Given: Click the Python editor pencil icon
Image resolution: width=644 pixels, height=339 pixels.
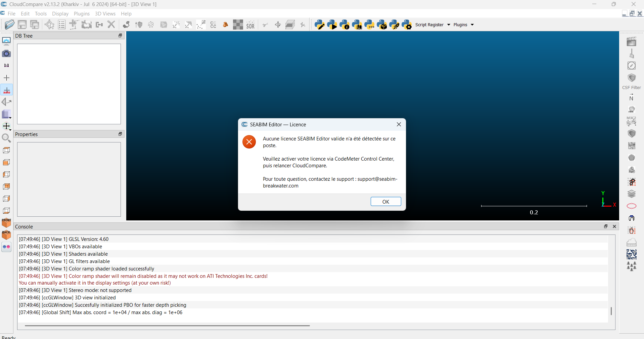Looking at the screenshot, I should [x=319, y=25].
